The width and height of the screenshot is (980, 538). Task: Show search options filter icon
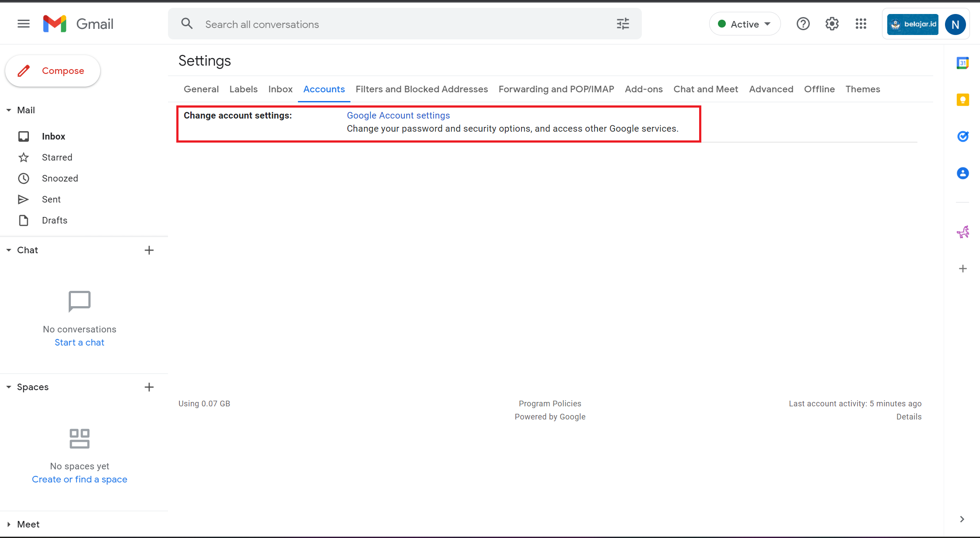click(623, 24)
